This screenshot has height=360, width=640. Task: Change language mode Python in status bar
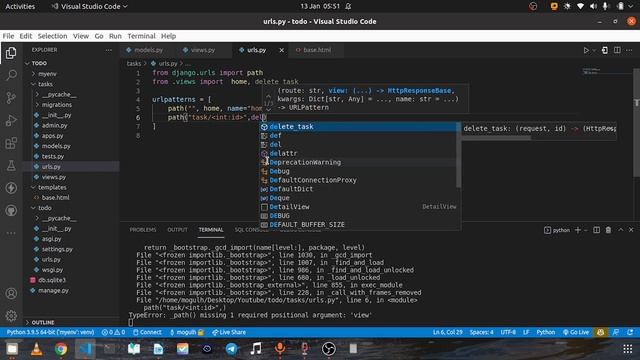coord(545,332)
